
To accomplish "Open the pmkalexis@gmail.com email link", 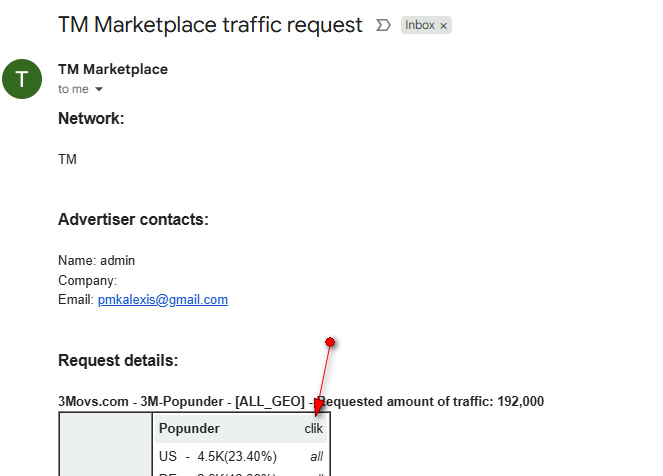I will click(163, 299).
